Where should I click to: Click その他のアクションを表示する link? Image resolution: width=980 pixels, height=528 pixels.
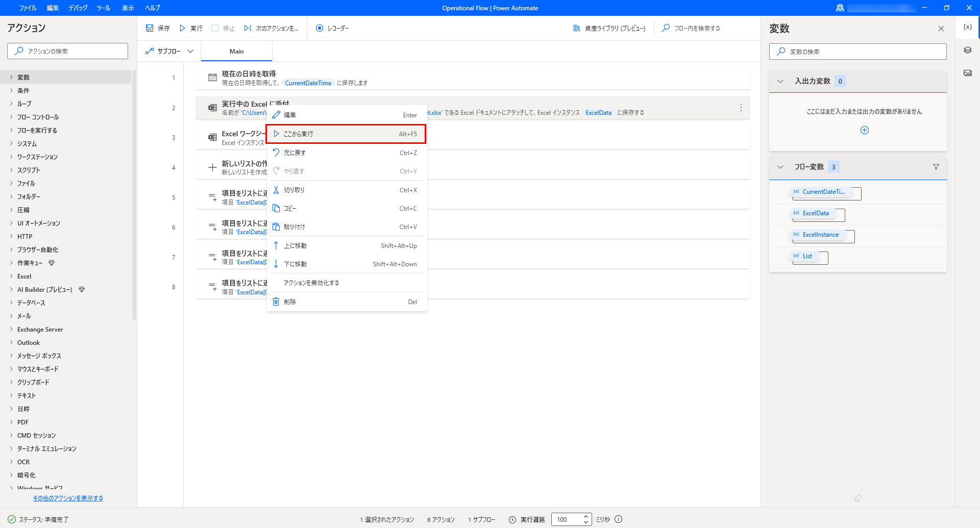click(68, 498)
